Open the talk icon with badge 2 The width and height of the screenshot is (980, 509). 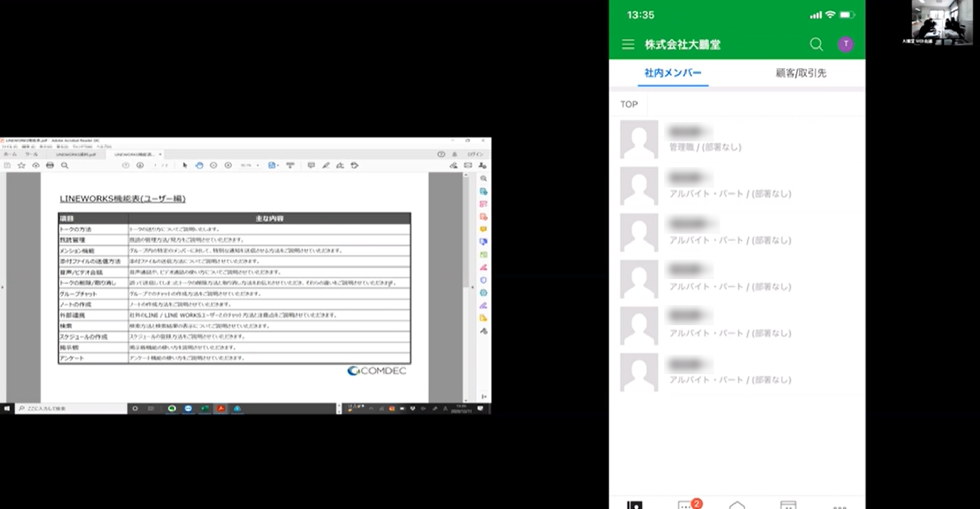click(689, 504)
